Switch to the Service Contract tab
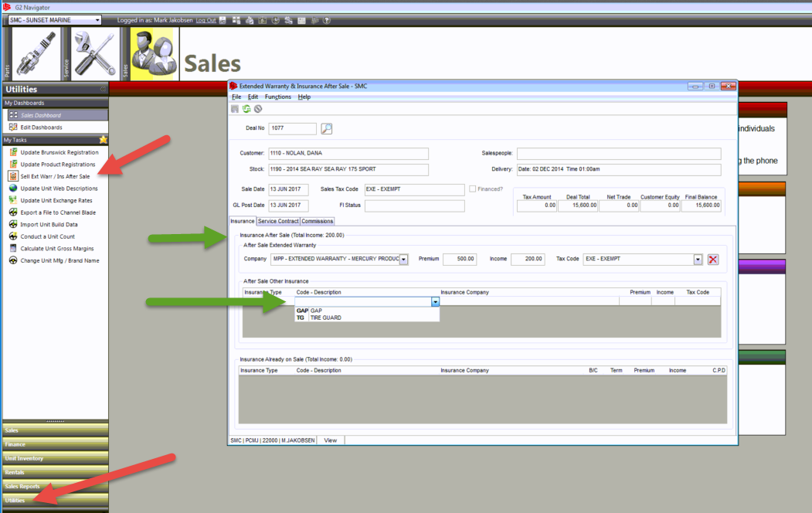Screen dimensions: 812x513 tap(278, 221)
